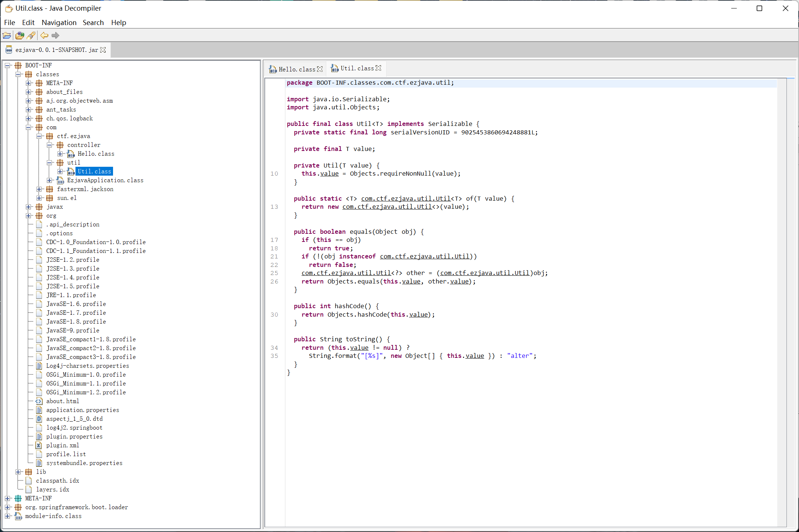Expand the sun.el tree node
Image resolution: width=799 pixels, height=532 pixels.
tap(39, 198)
